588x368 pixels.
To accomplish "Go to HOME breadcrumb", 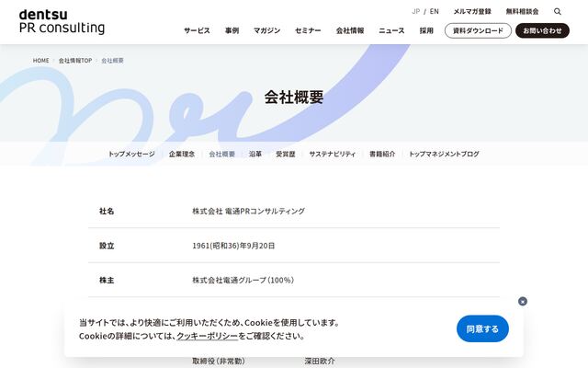I will point(40,61).
